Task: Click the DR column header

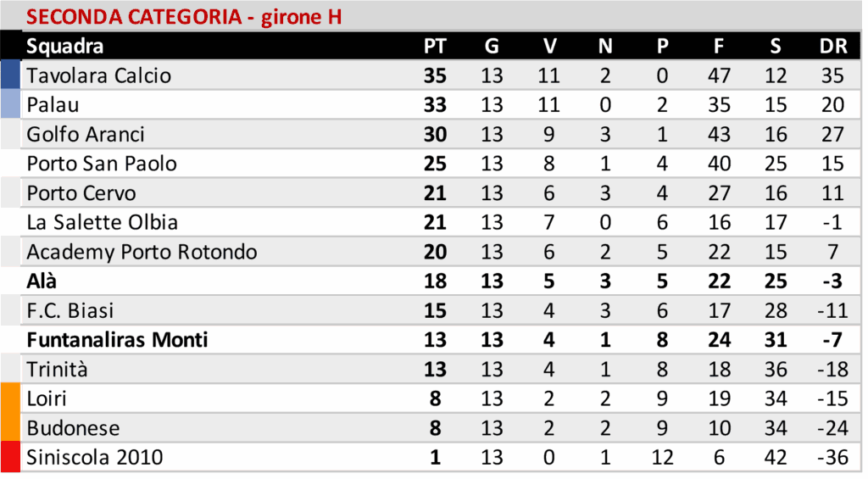Action: click(832, 47)
